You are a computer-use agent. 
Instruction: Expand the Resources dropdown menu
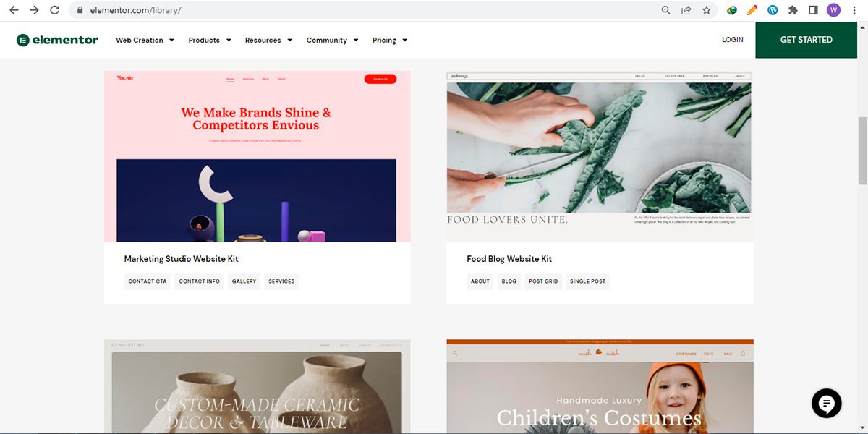coord(268,40)
